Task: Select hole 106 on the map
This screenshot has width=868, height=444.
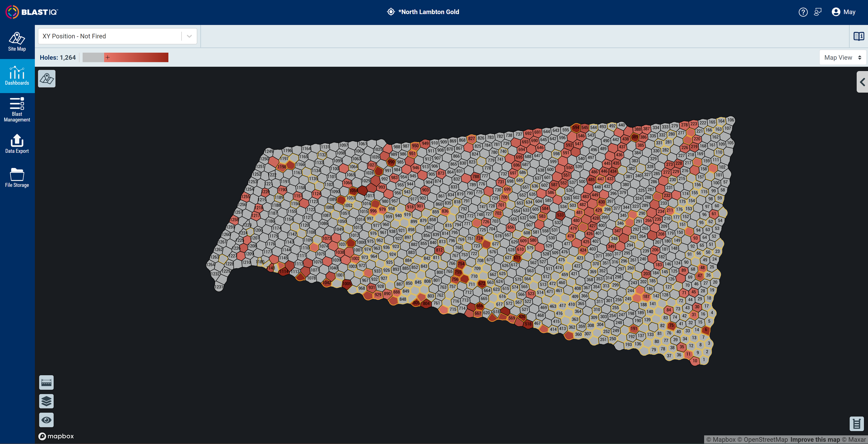Action: (x=730, y=120)
